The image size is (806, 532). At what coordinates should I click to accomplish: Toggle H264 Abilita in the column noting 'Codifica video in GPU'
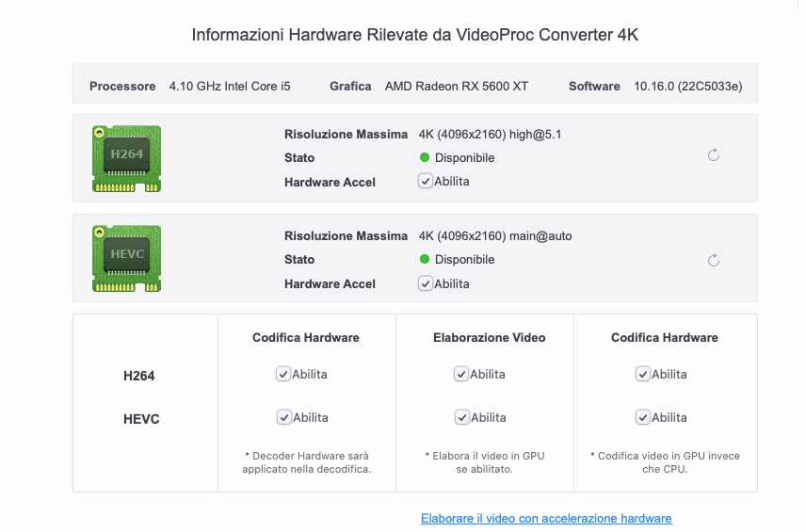point(643,374)
